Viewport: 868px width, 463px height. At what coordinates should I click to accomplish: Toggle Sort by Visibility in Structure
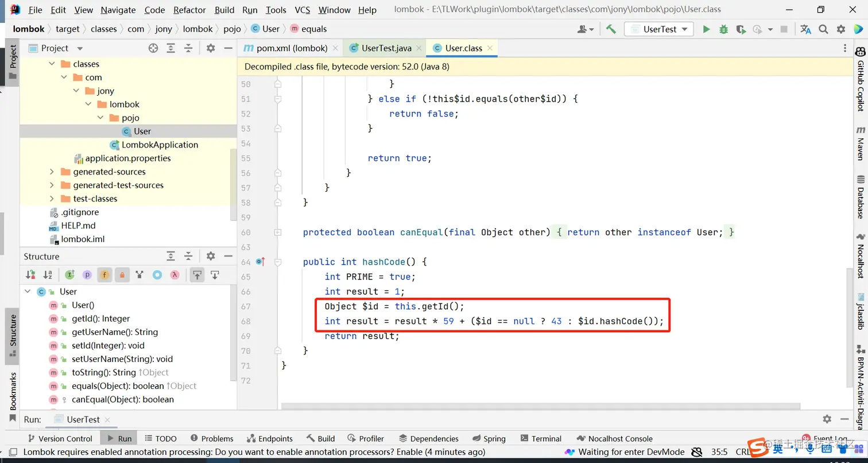(30, 275)
